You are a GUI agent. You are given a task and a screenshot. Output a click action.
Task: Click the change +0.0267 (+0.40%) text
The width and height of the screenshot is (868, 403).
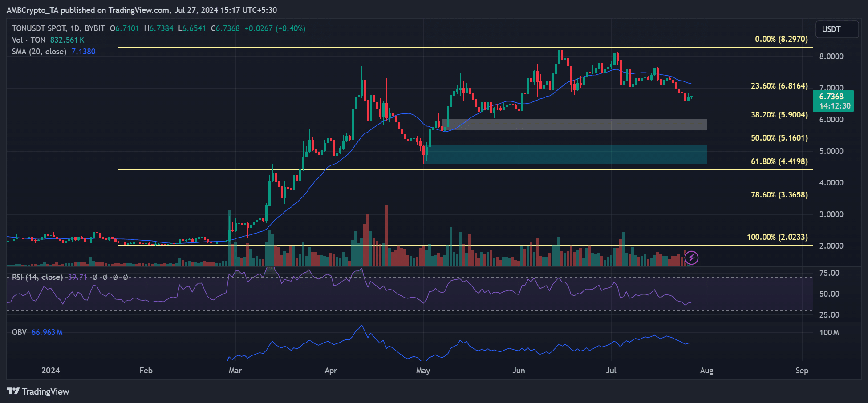coord(275,28)
